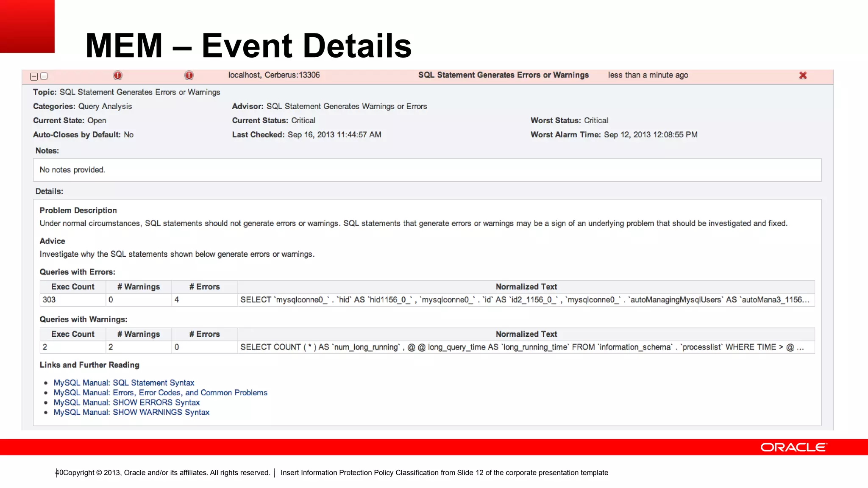This screenshot has width=868, height=488.
Task: Click Normalized Text header in Queries with Warnings table
Action: pyautogui.click(x=526, y=334)
